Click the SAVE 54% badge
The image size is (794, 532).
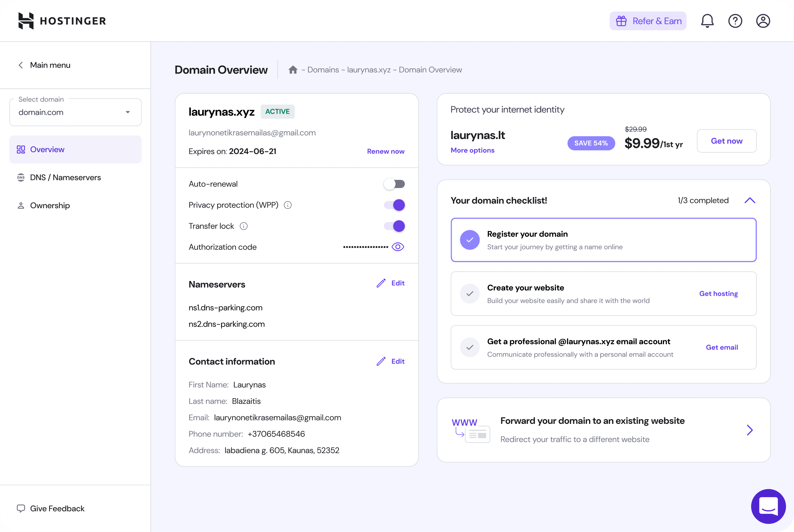pos(591,143)
